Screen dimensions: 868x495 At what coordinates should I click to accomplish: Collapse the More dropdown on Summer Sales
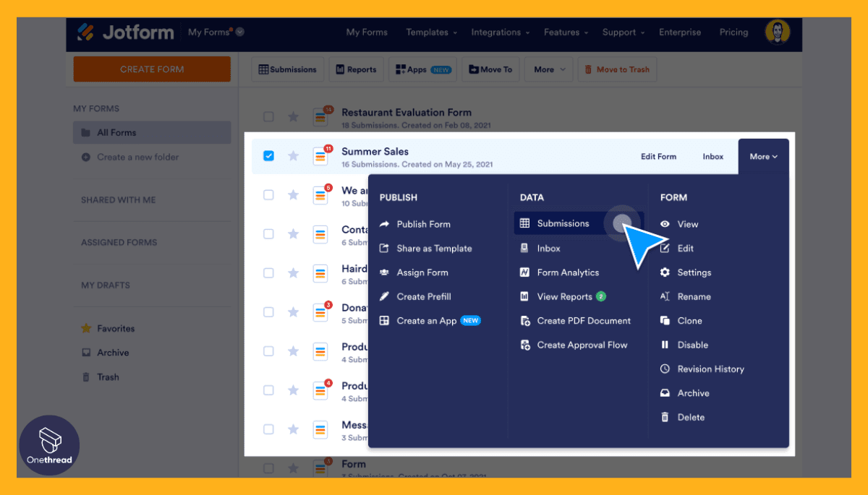(763, 156)
